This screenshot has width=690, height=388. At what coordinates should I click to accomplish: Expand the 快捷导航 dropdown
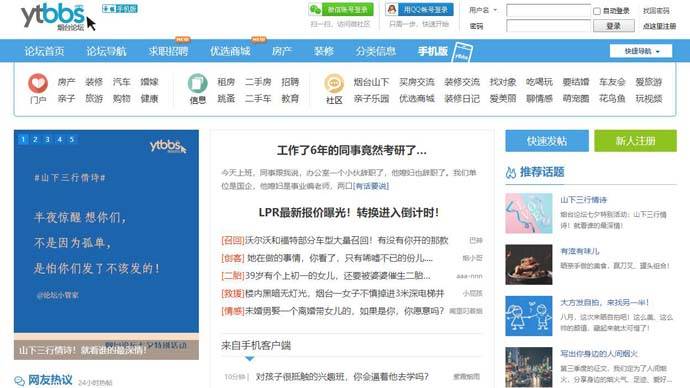pyautogui.click(x=641, y=51)
